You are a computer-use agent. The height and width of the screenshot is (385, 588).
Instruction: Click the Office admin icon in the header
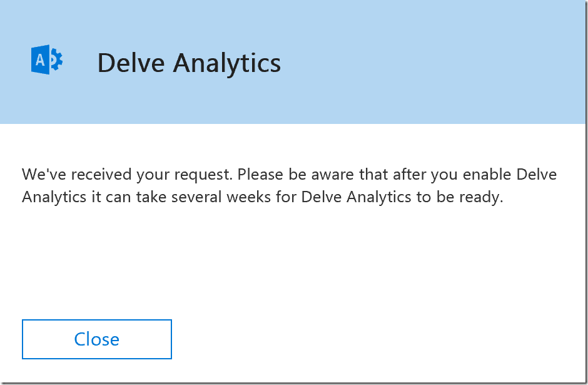click(x=47, y=59)
